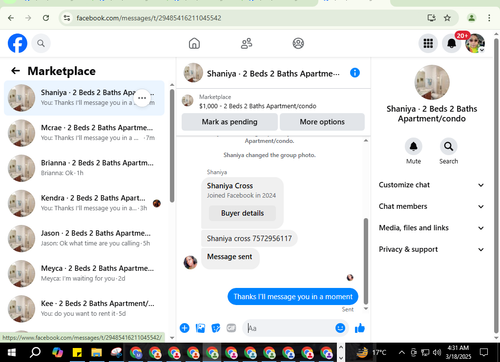Viewport: 500px width, 362px height.
Task: Click the chat messages scrollbar
Action: click(366, 261)
